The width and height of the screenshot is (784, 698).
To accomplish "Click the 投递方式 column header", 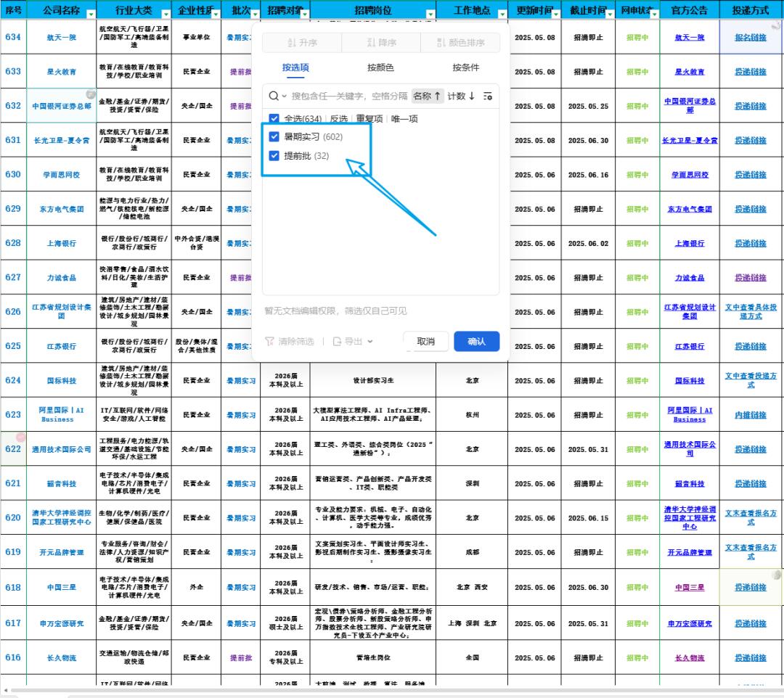I will [751, 10].
